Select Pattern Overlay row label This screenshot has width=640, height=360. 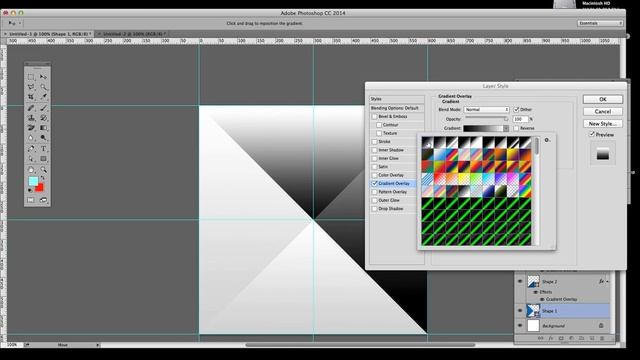click(x=393, y=192)
